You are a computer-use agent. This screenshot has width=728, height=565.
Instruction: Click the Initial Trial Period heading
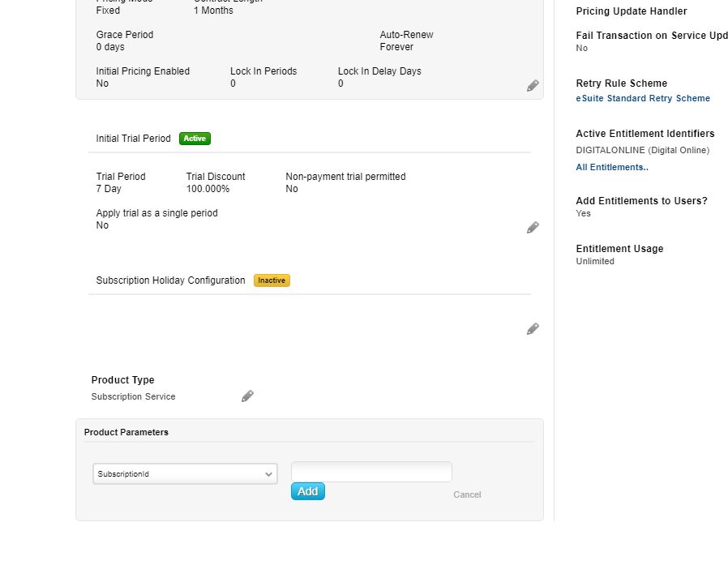[x=133, y=139]
